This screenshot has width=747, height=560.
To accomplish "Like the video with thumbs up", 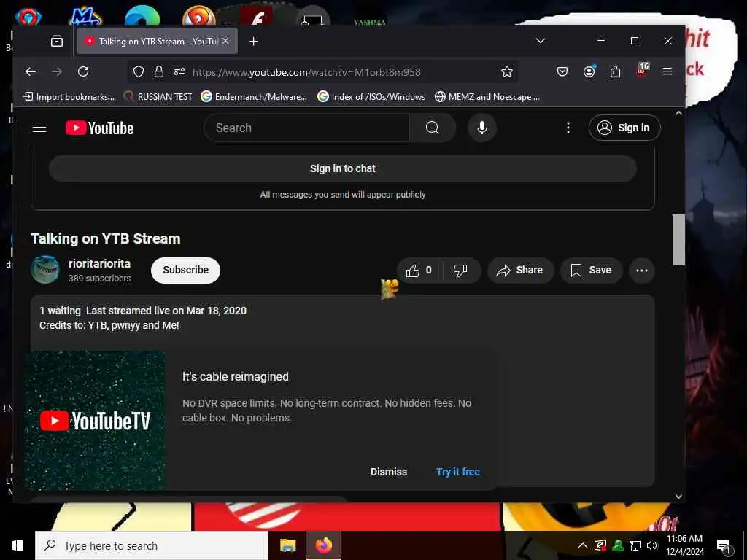I will (419, 271).
